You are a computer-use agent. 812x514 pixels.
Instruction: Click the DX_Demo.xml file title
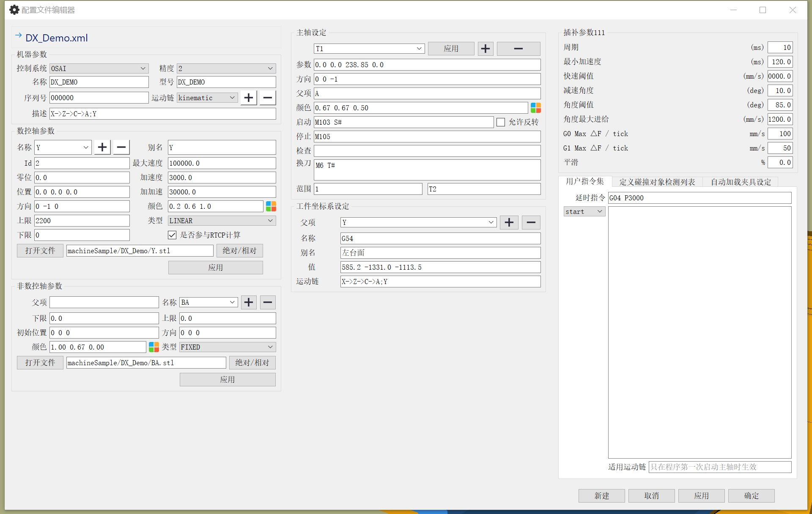pos(57,38)
